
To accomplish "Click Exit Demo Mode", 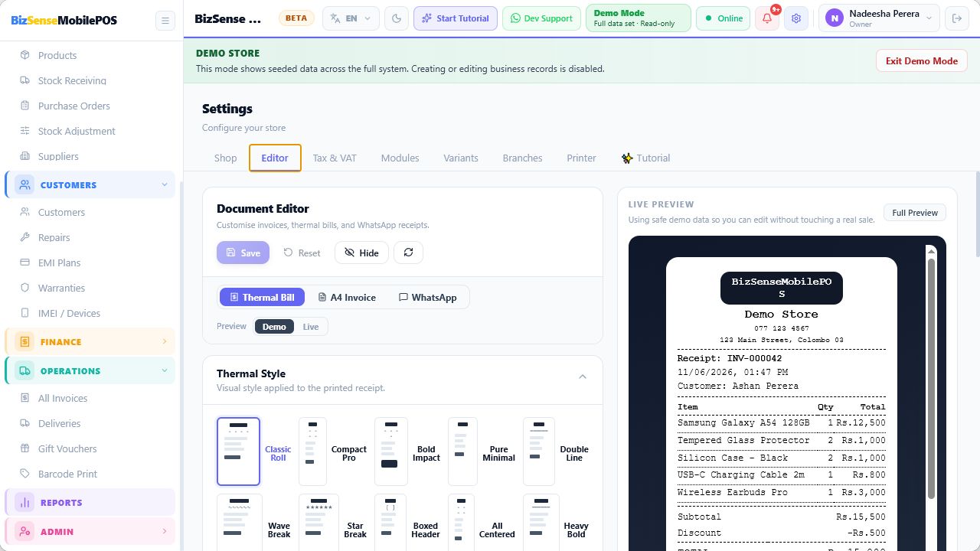I will click(922, 60).
